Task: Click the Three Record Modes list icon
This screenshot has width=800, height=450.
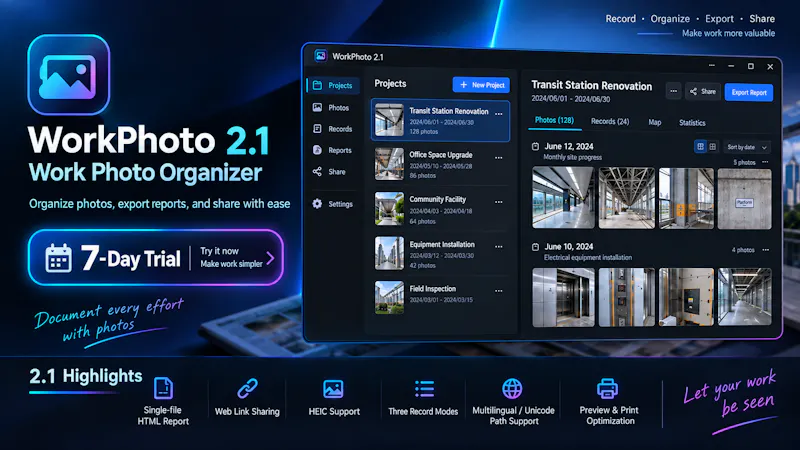Action: pyautogui.click(x=424, y=389)
